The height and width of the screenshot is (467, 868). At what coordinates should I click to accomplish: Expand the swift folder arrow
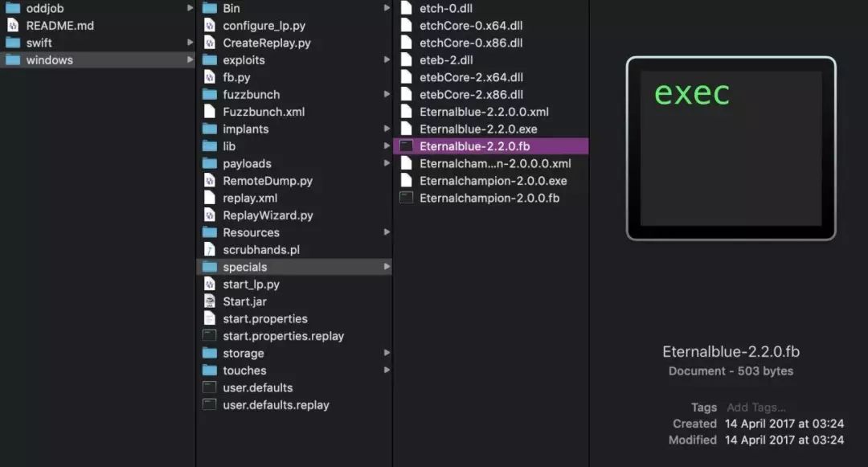[x=190, y=42]
